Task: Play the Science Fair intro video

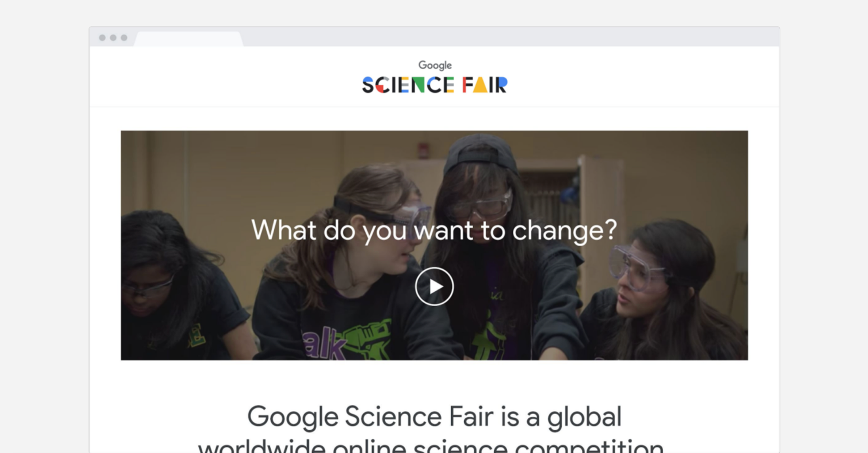Action: [x=434, y=287]
